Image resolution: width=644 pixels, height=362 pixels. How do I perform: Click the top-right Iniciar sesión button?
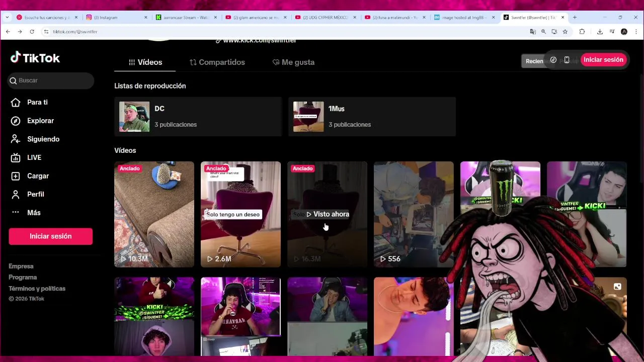(x=603, y=60)
